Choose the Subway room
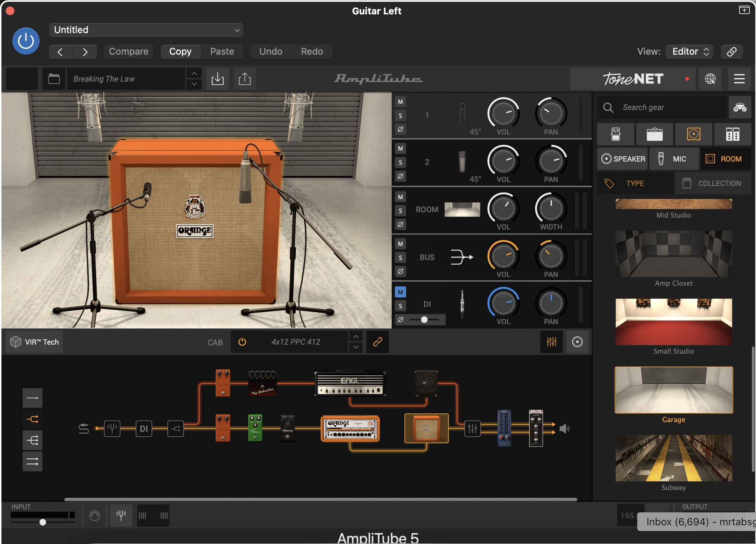The image size is (756, 544). coord(674,458)
